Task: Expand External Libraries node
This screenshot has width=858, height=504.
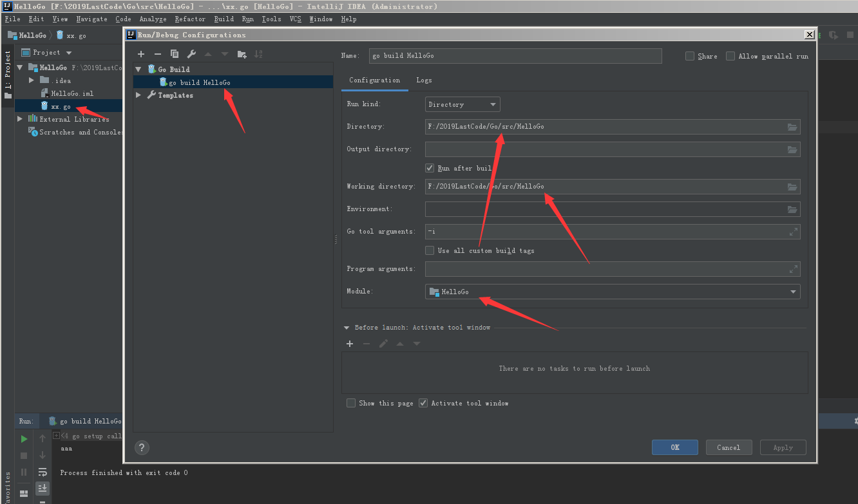Action: point(20,119)
